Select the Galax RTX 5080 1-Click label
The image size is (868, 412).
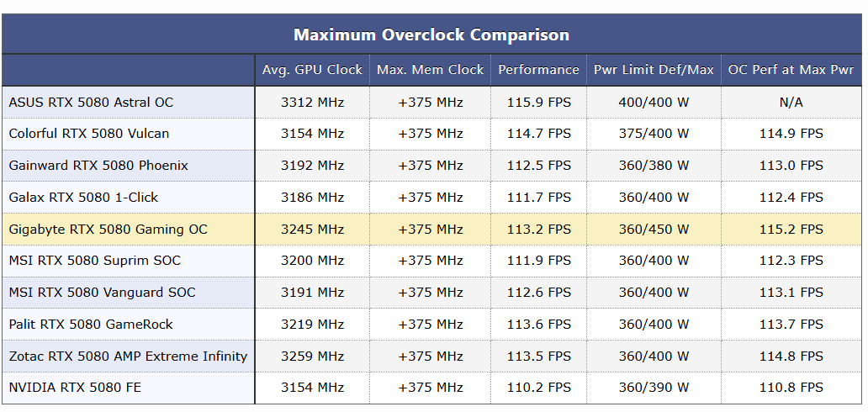pos(83,197)
